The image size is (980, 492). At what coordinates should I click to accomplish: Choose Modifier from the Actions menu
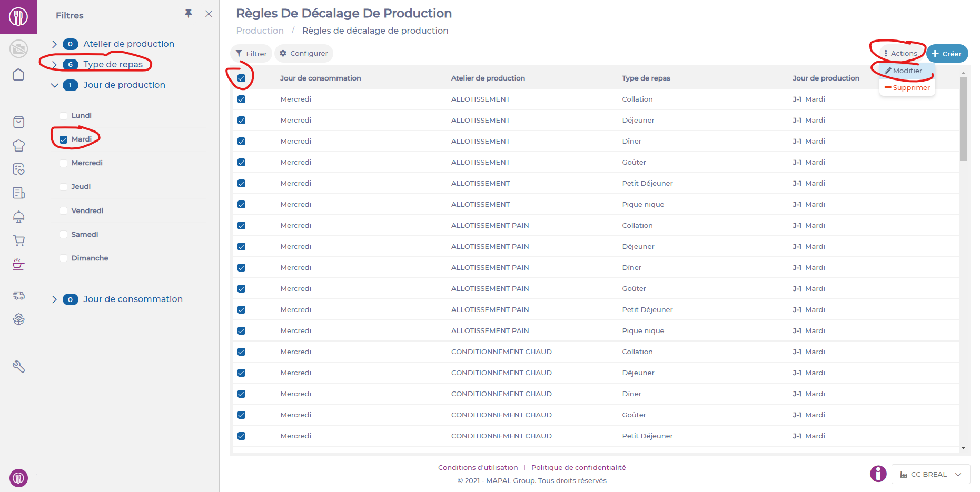click(907, 71)
